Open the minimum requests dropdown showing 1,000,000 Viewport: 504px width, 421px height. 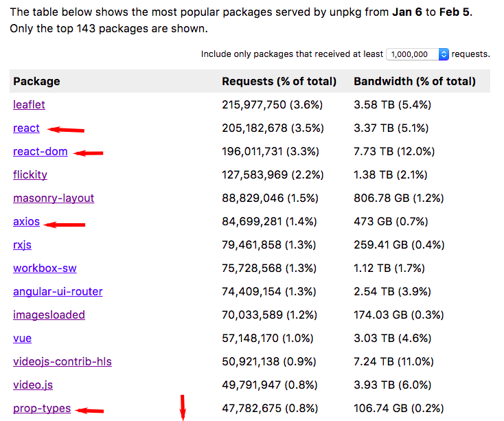pyautogui.click(x=417, y=54)
